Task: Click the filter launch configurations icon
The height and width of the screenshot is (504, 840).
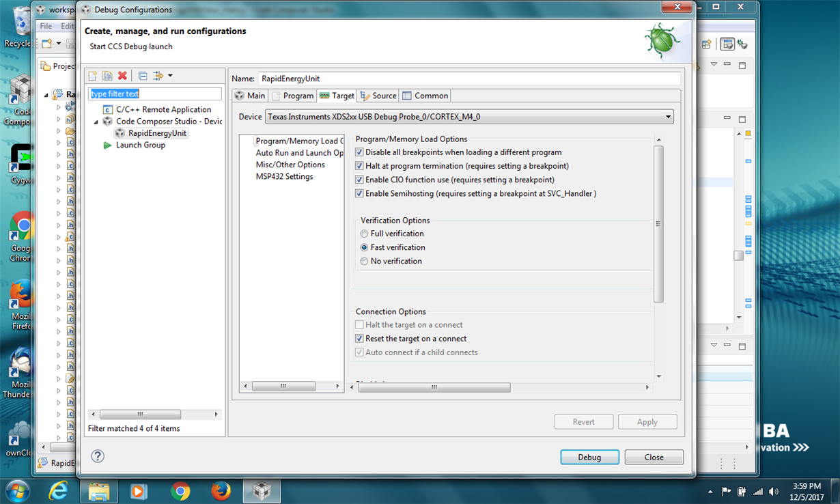Action: pos(158,76)
